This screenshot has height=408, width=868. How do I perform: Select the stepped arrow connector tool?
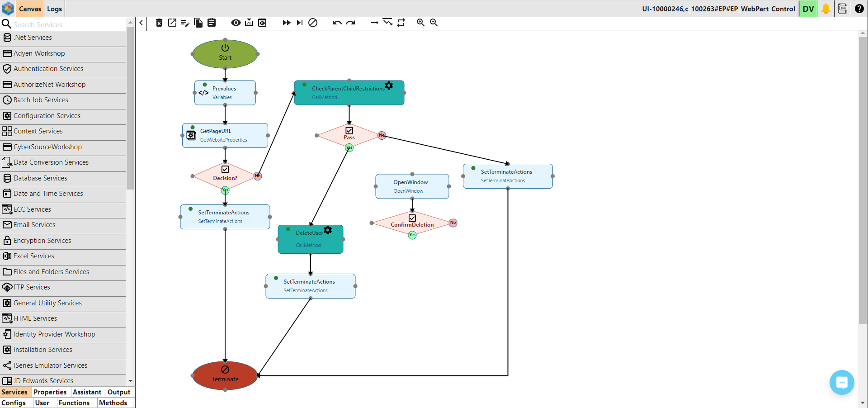coord(387,22)
